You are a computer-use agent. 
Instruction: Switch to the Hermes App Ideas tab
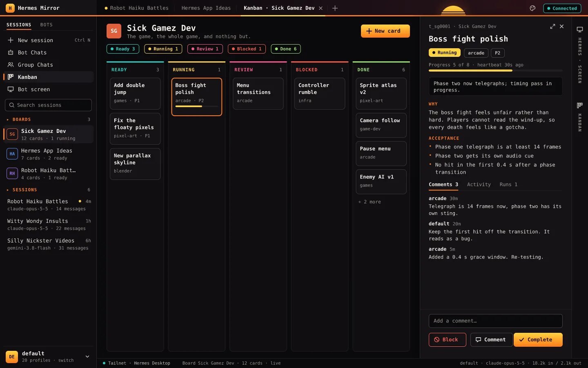point(206,8)
